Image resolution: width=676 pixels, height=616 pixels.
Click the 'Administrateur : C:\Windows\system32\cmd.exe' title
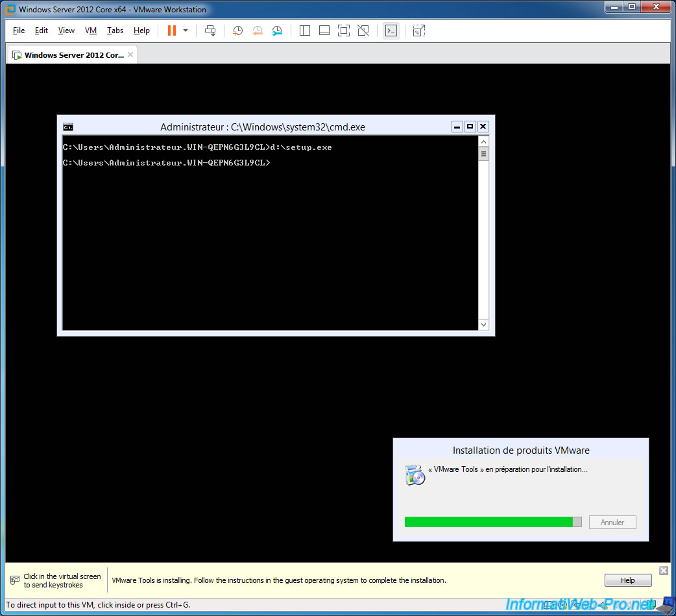263,127
